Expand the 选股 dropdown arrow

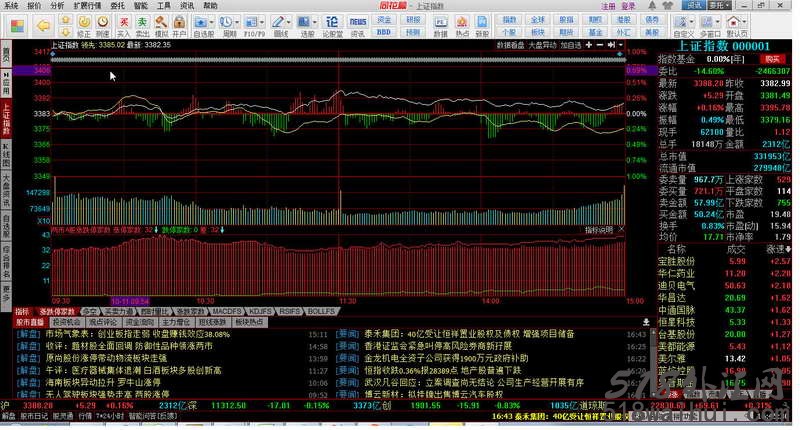coord(314,22)
